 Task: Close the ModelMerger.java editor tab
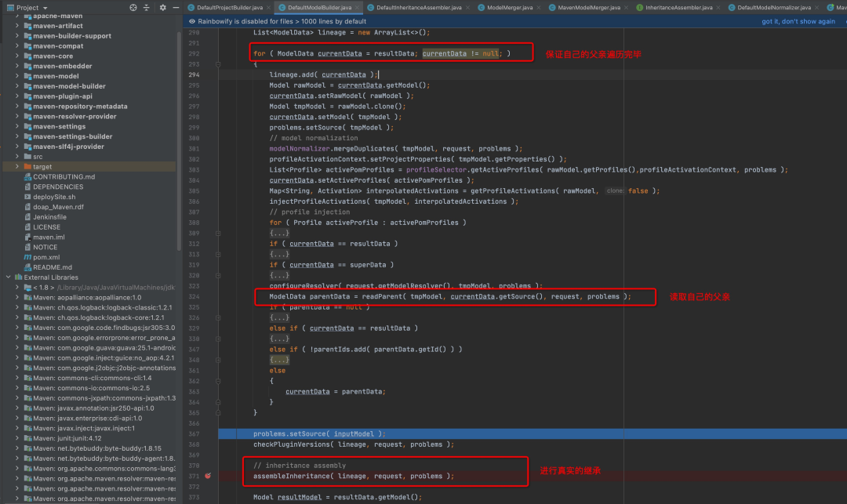(539, 7)
